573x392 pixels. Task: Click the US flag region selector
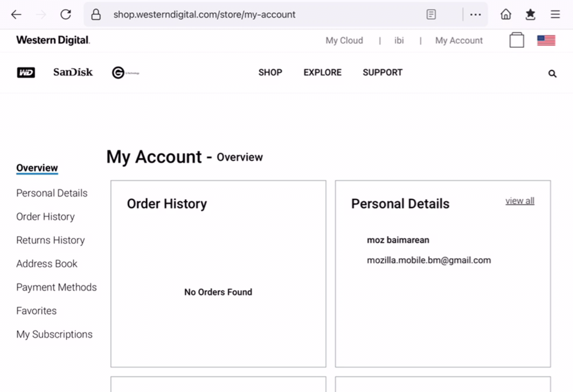tap(546, 40)
